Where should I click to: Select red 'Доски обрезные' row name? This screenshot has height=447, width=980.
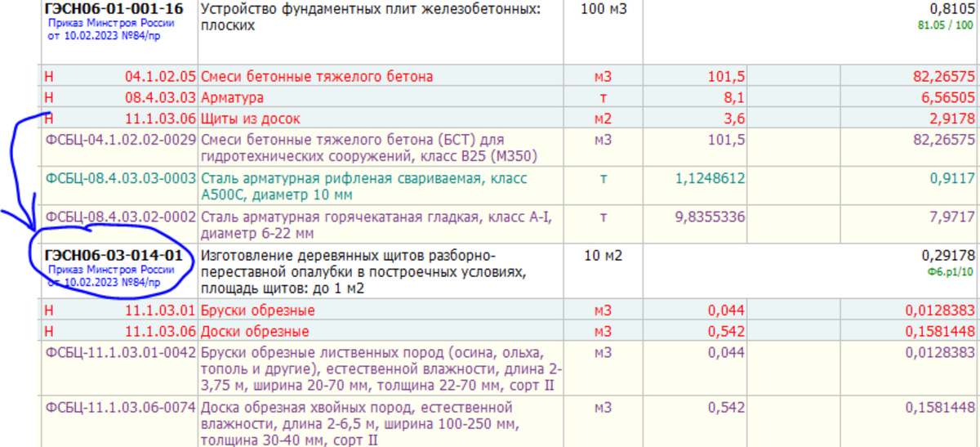pos(255,332)
